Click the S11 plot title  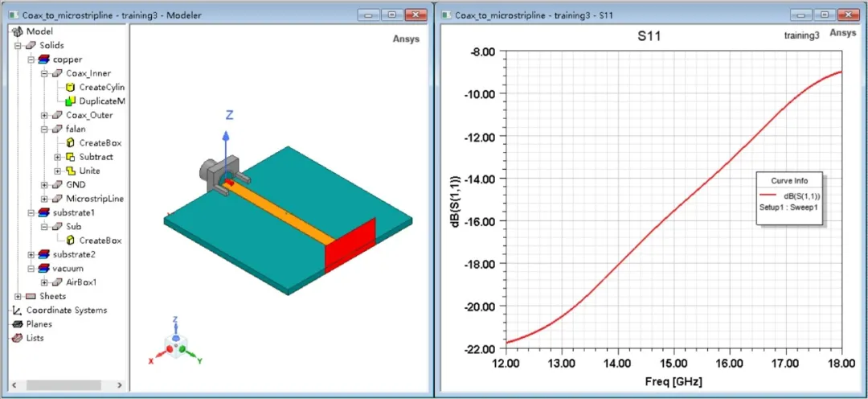pos(649,36)
